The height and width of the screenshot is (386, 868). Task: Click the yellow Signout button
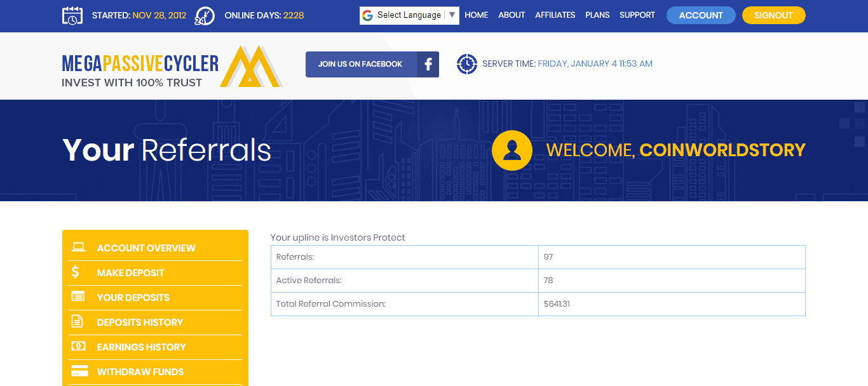point(774,15)
